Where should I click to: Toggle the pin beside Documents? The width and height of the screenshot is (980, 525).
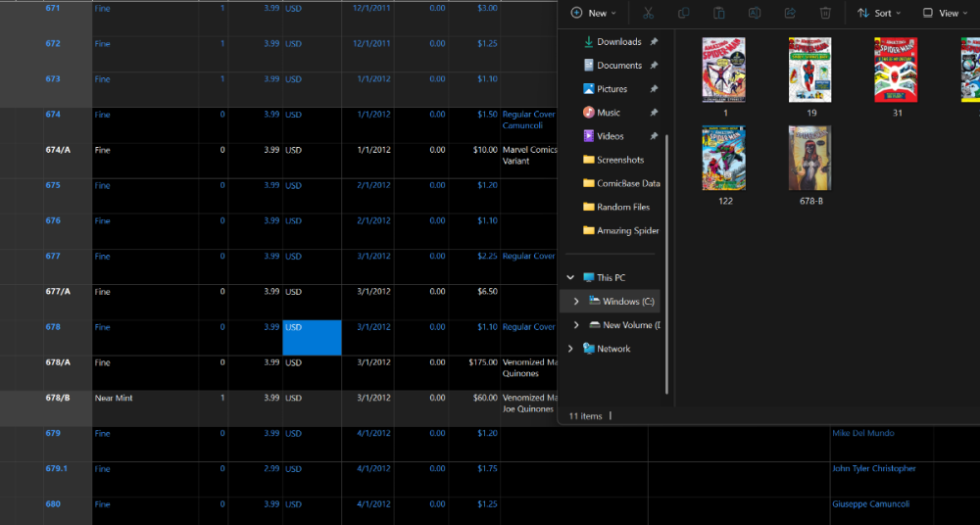[654, 66]
